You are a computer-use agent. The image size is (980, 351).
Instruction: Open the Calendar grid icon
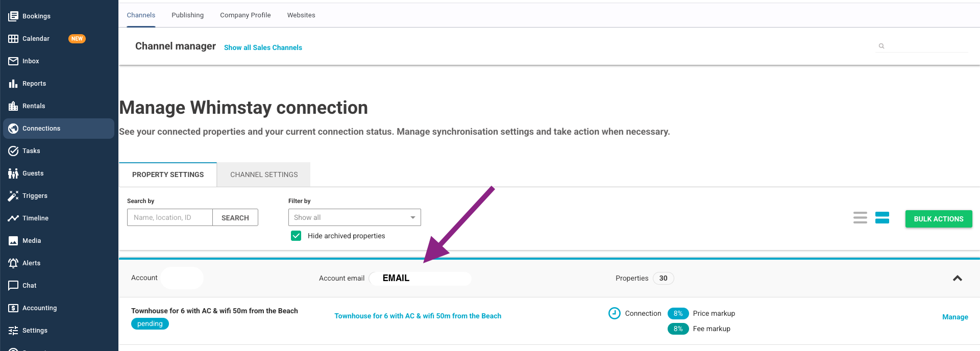(x=13, y=39)
